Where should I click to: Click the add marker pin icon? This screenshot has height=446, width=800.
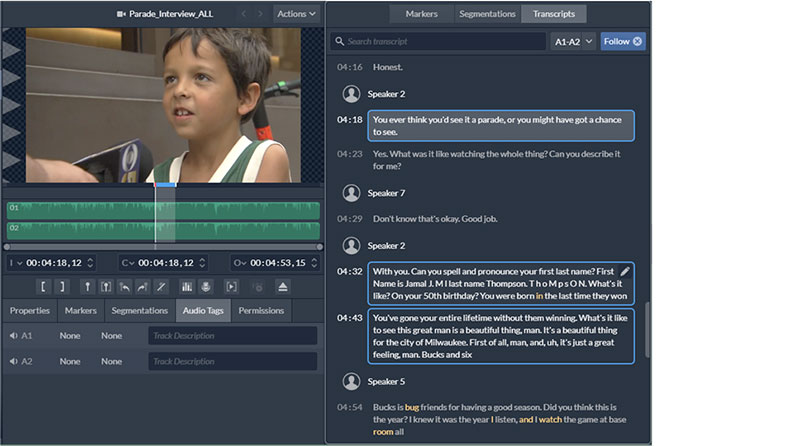[x=87, y=287]
